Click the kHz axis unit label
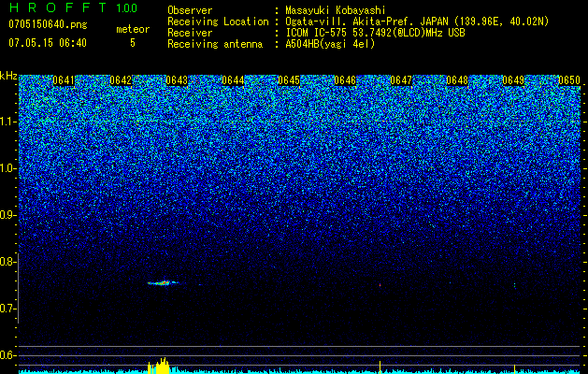This screenshot has width=588, height=374. (8, 76)
